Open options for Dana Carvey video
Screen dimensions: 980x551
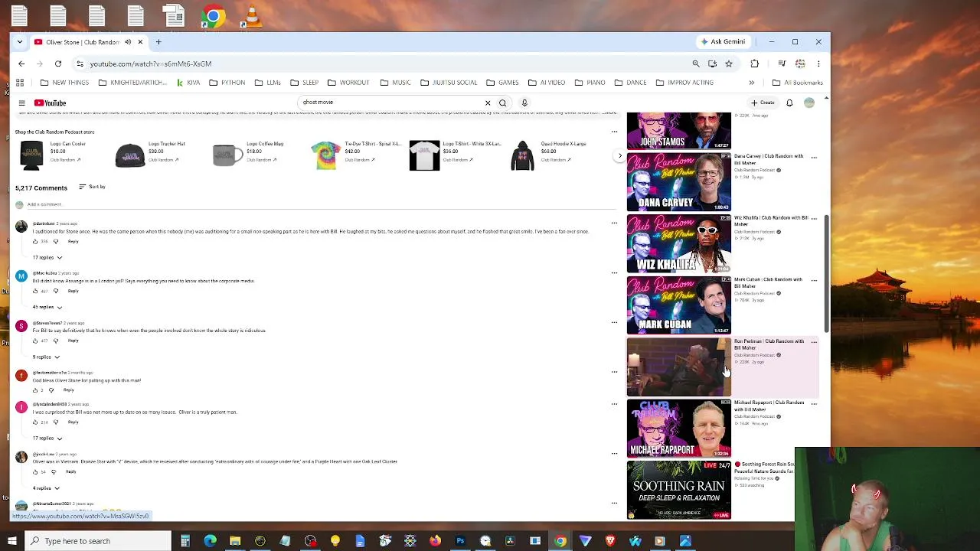(814, 158)
